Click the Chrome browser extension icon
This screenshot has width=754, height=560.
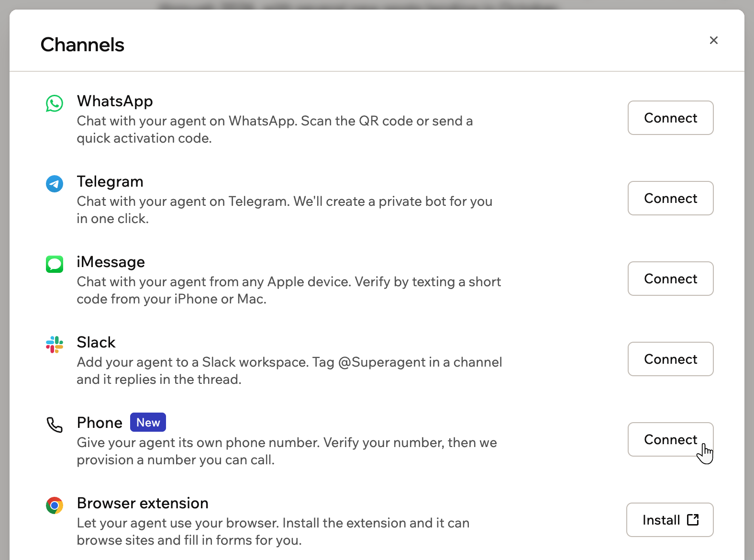click(x=55, y=505)
